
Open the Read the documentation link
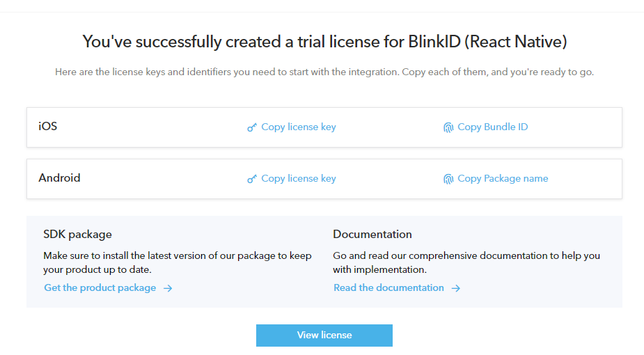[388, 287]
